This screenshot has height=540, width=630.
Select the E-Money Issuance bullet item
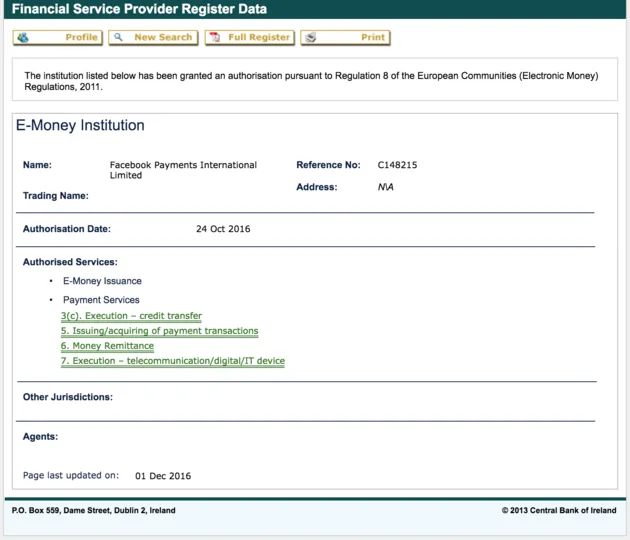click(x=102, y=281)
